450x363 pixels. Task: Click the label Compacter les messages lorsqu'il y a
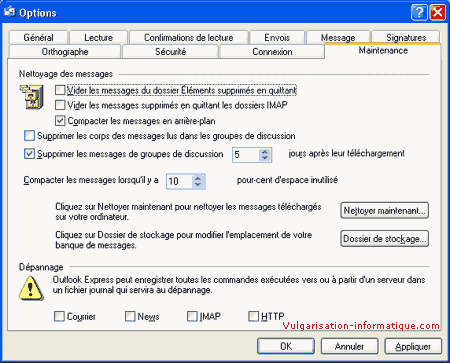(91, 180)
